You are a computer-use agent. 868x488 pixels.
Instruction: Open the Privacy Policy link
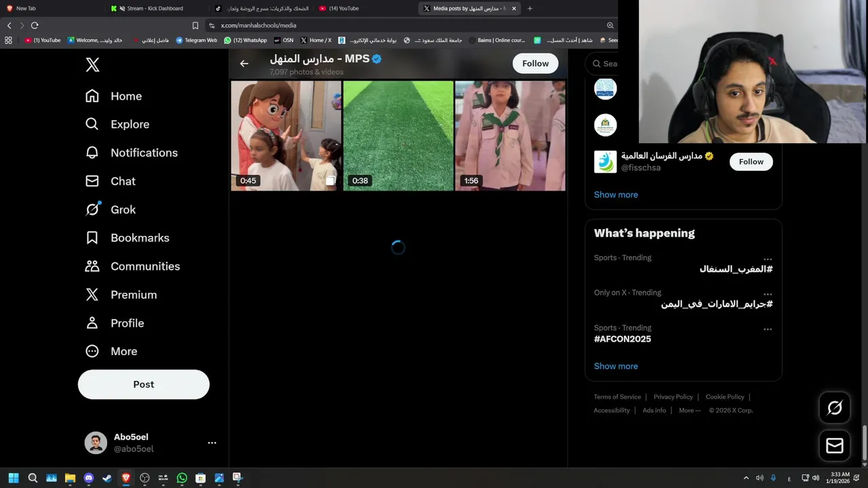click(673, 397)
